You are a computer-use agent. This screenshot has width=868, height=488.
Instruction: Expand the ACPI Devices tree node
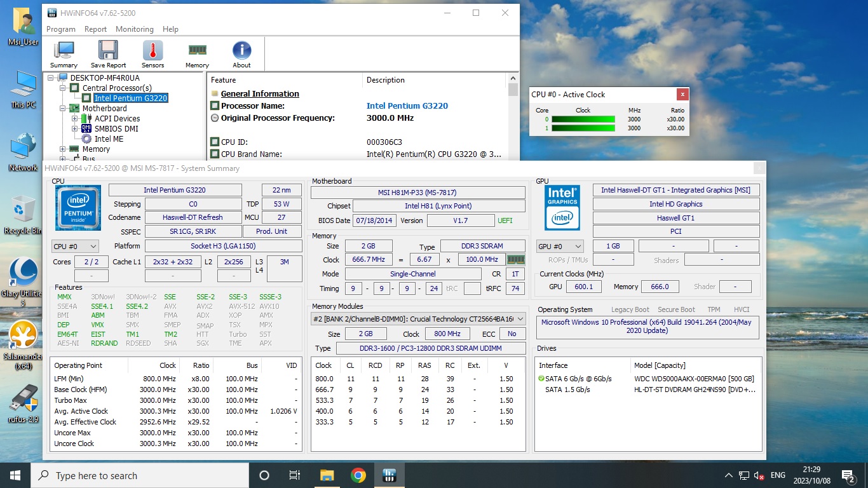click(74, 118)
